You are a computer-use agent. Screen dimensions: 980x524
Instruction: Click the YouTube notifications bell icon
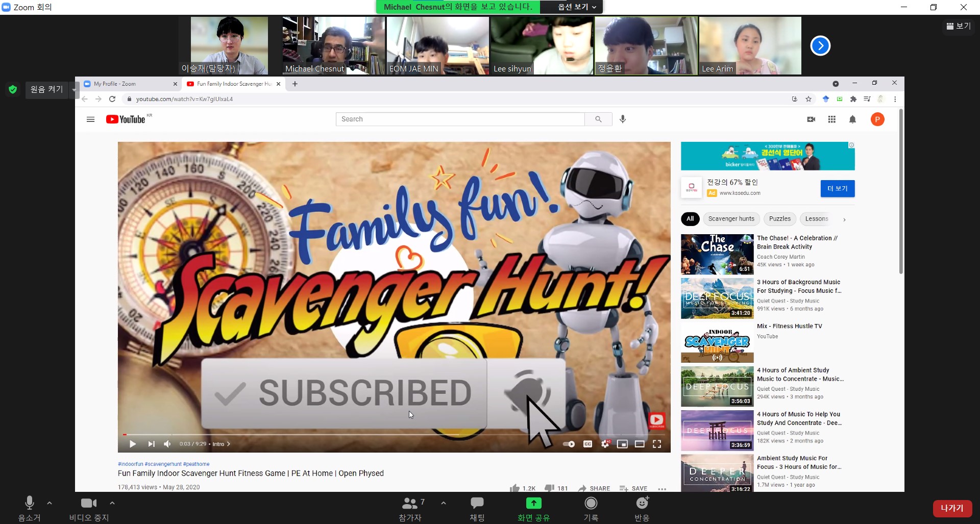[x=852, y=119]
